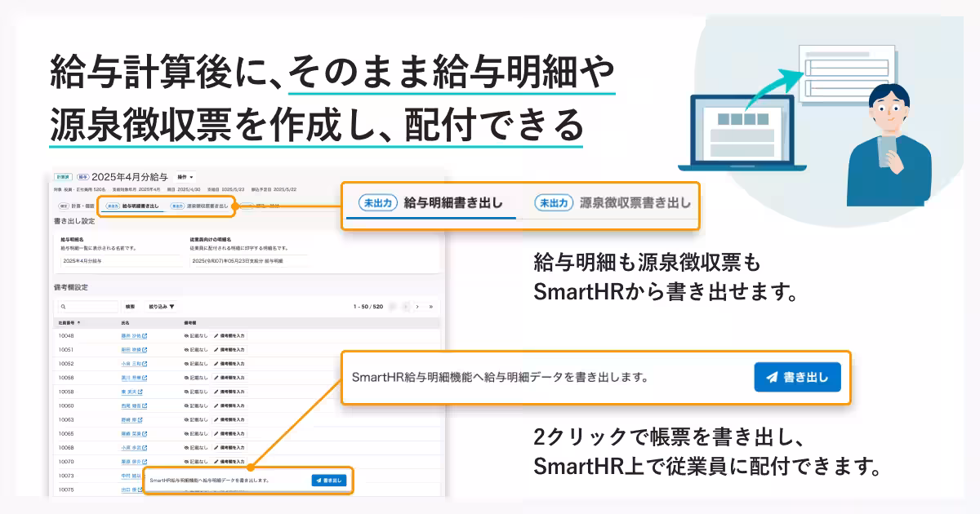980x514 pixels.
Task: Click the funnel icon on 絞り込み filter
Action: (171, 306)
